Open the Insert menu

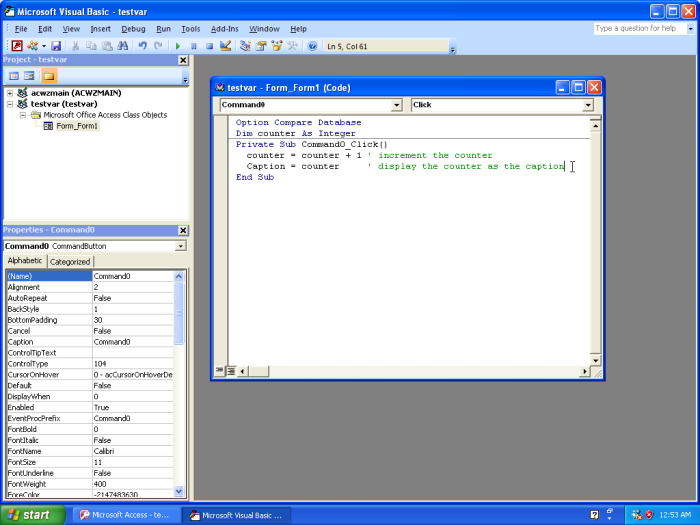100,29
